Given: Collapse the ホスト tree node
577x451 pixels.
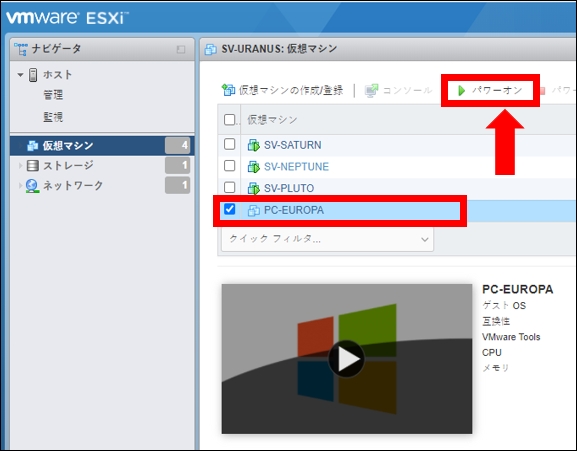Looking at the screenshot, I should (20, 75).
